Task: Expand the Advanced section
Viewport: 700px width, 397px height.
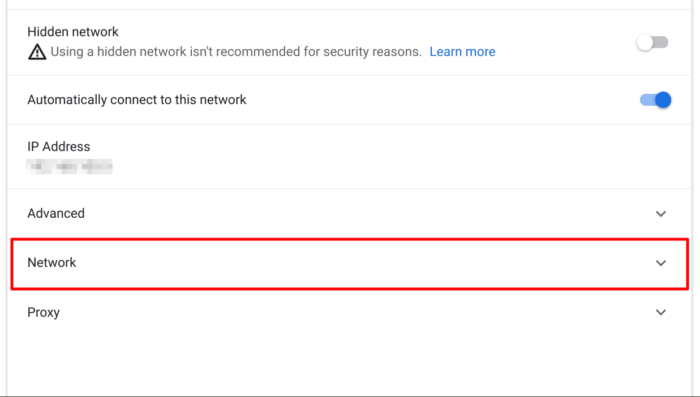Action: pos(350,213)
